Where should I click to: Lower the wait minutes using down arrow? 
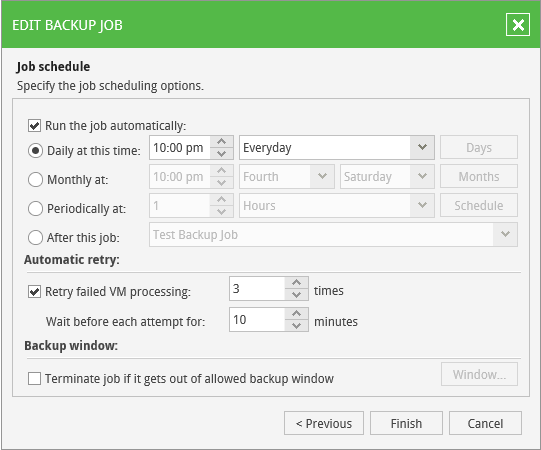[296, 325]
